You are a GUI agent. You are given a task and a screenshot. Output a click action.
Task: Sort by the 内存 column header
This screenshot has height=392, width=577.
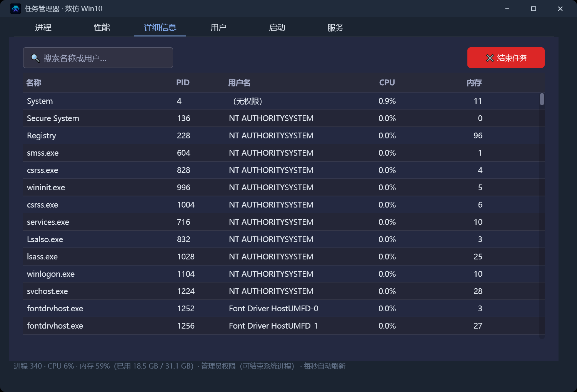[474, 83]
